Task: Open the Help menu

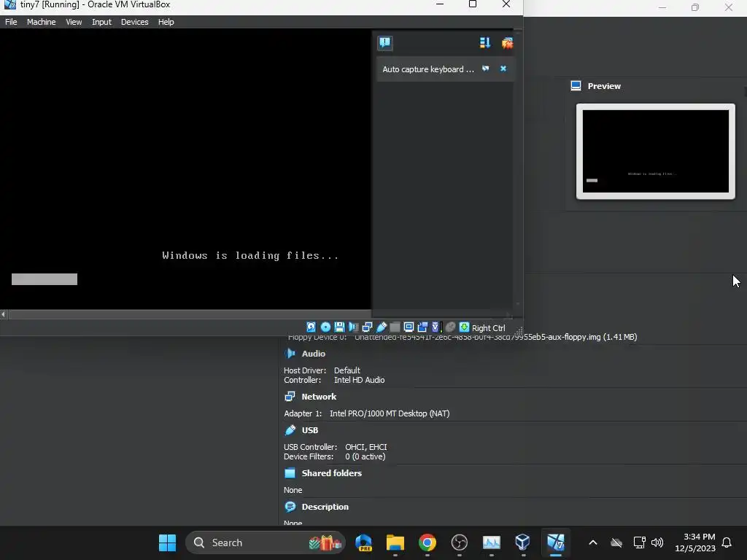Action: [x=166, y=22]
